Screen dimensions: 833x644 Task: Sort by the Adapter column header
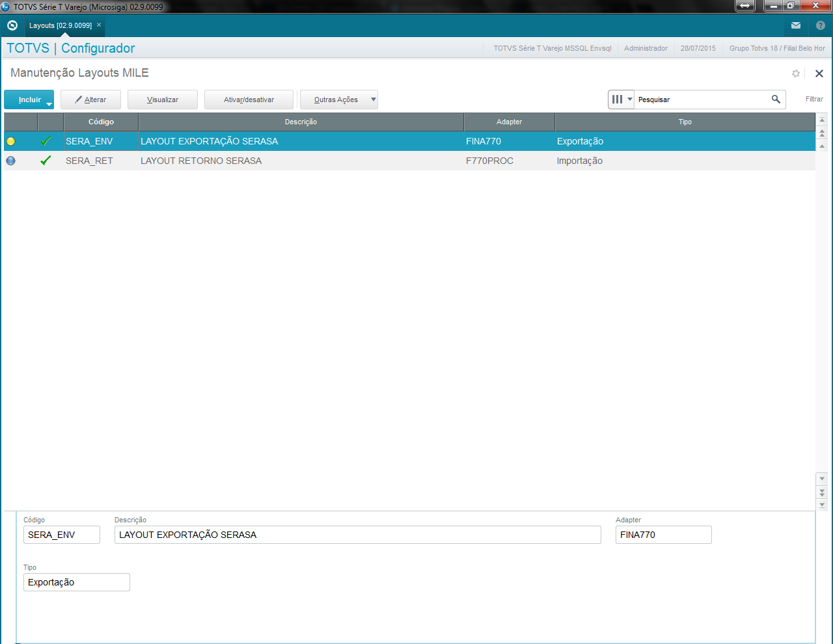pos(509,122)
